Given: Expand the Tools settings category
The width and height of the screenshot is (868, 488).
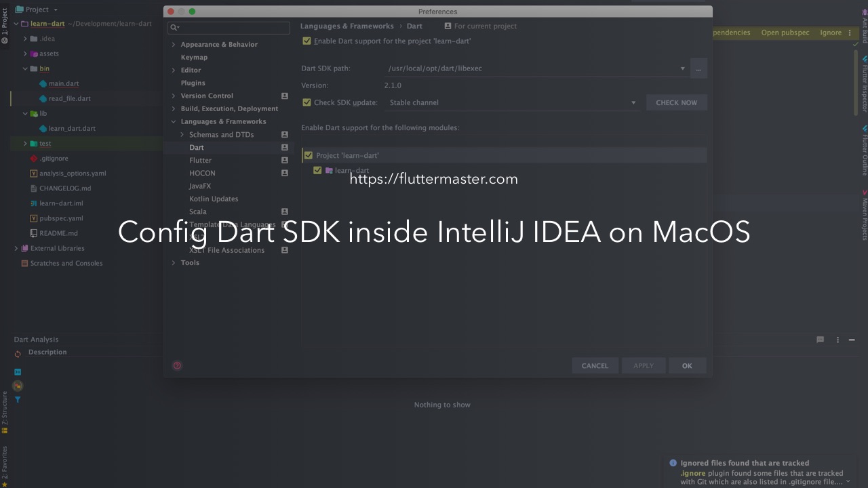Looking at the screenshot, I should click(174, 263).
